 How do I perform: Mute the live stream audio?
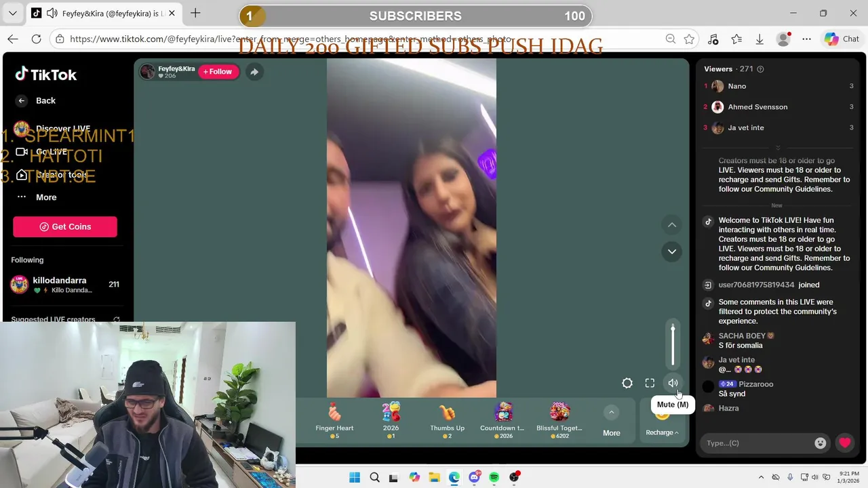[x=673, y=383]
